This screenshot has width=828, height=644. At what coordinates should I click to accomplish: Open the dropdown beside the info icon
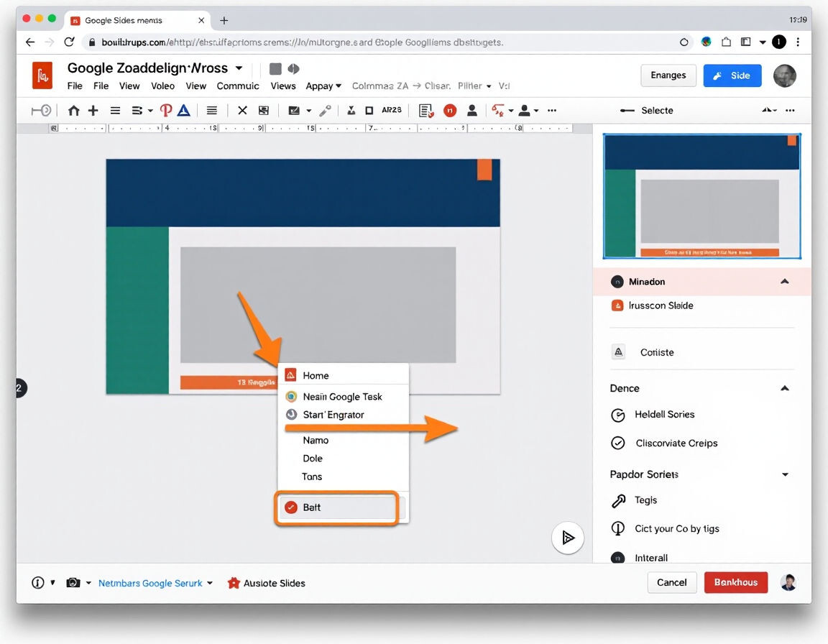52,583
